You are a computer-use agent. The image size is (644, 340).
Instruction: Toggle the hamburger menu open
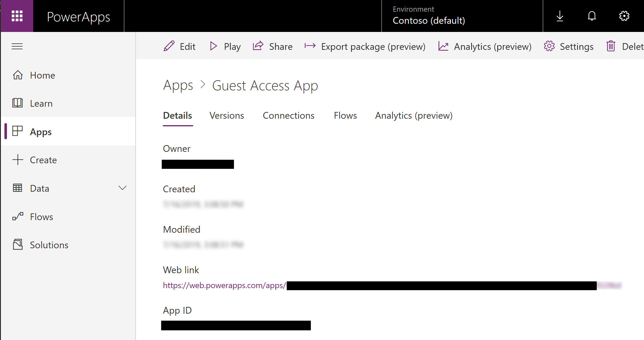[17, 46]
